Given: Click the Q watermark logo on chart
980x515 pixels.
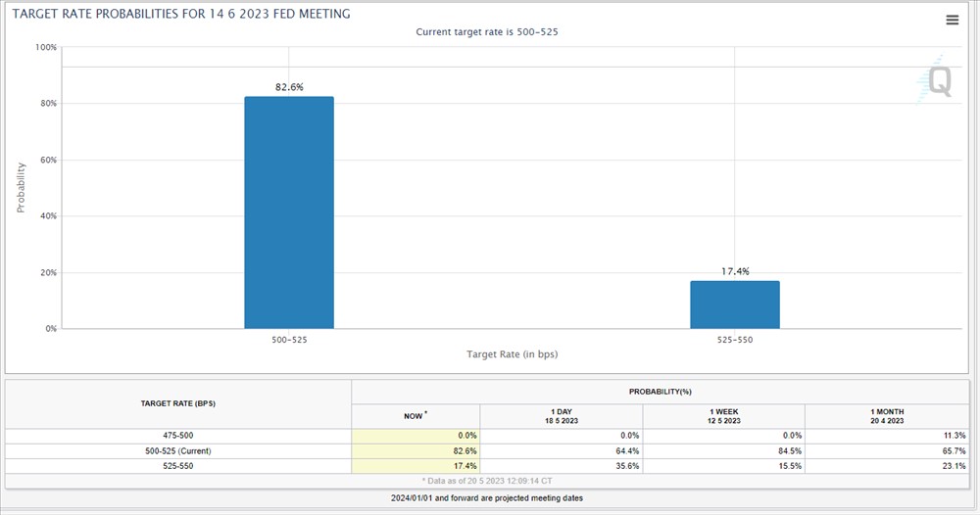Looking at the screenshot, I should (936, 82).
